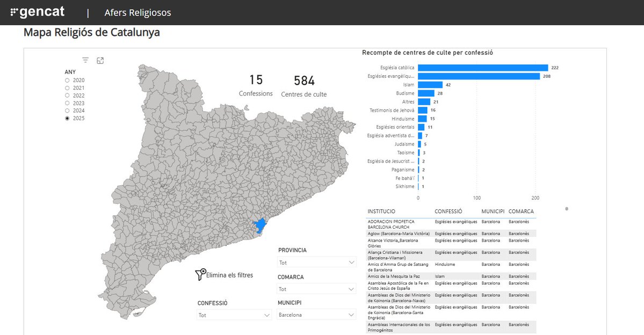The width and height of the screenshot is (644, 335).
Task: Select year 2024 radio button
Action: click(x=67, y=111)
